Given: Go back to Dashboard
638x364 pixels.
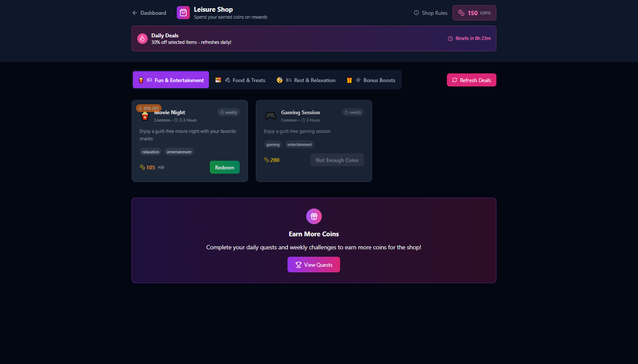Looking at the screenshot, I should point(149,13).
